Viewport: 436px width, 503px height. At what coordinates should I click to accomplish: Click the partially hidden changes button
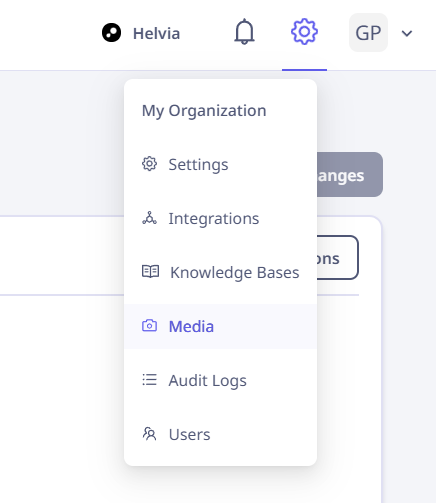click(x=350, y=175)
